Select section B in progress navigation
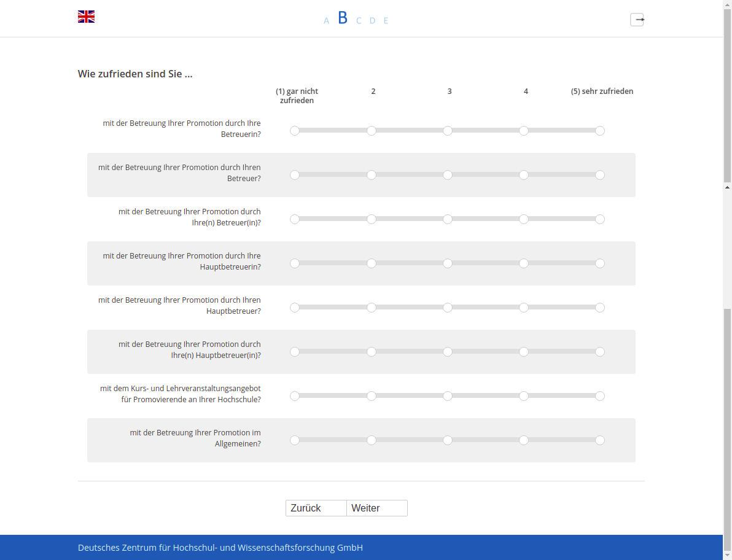 pyautogui.click(x=343, y=18)
